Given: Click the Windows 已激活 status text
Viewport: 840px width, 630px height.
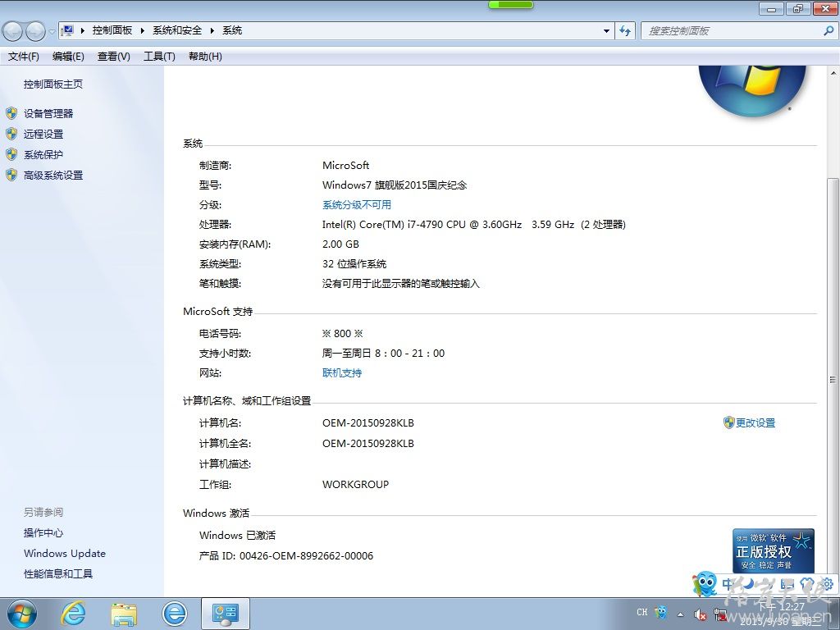Looking at the screenshot, I should tap(237, 535).
